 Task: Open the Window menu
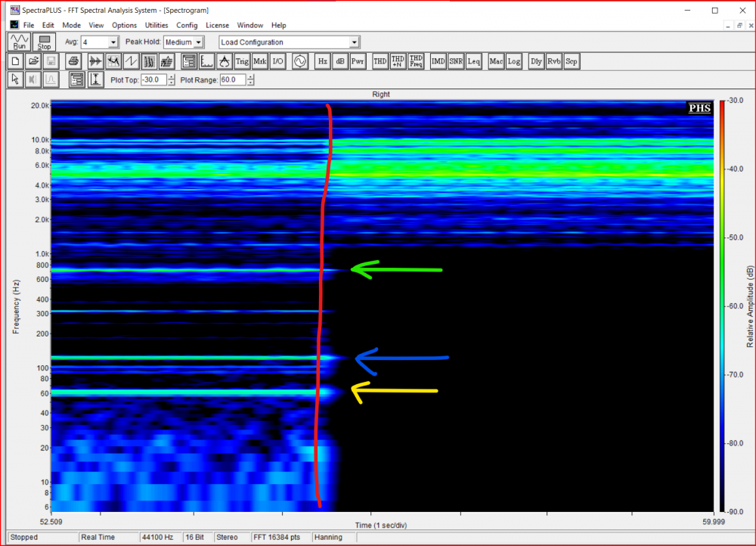(x=249, y=25)
